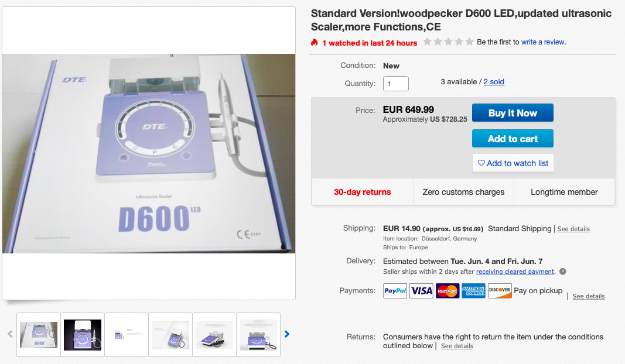Open the receiving cleared payment link
Viewport: 625px width, 364px height.
click(515, 272)
